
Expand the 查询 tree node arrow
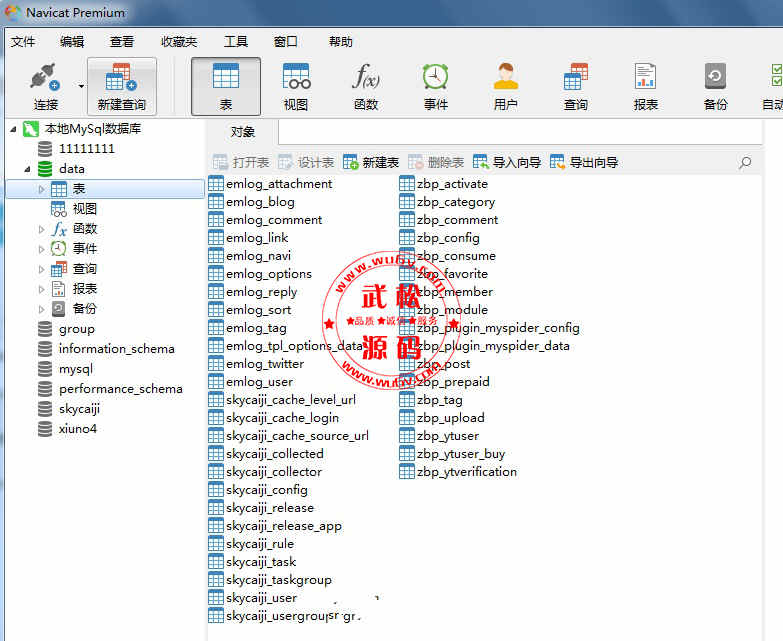coord(41,269)
